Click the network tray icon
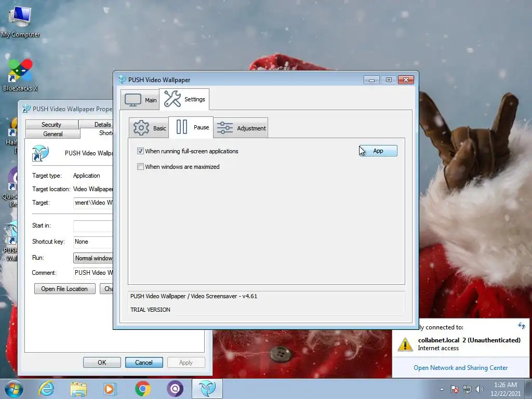 coord(467,389)
